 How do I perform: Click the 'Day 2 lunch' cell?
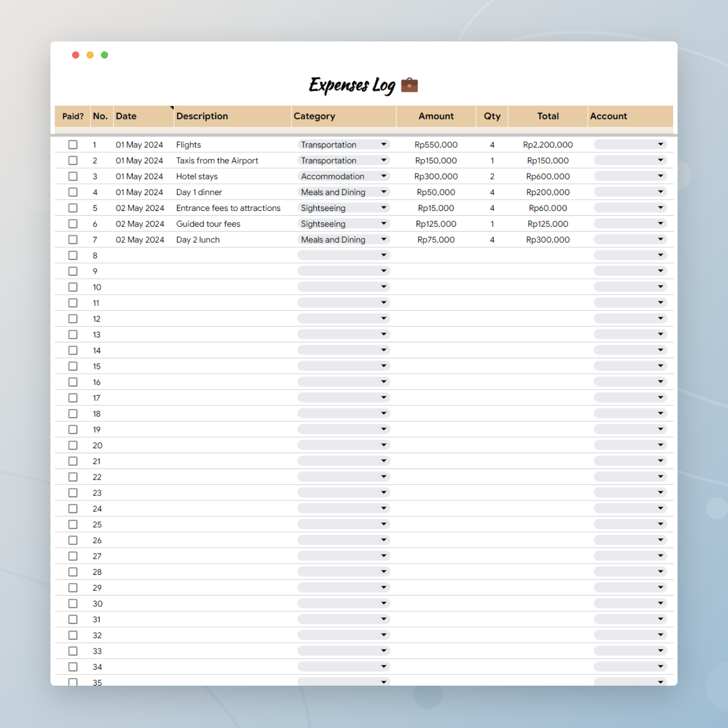click(x=232, y=239)
